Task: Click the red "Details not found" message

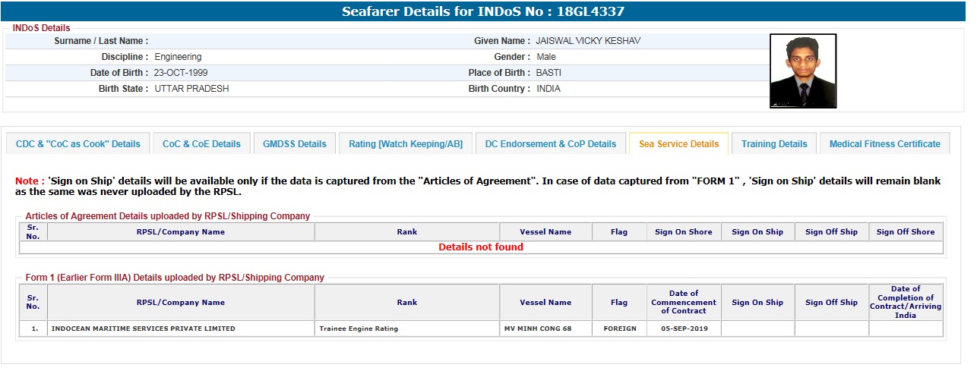Action: click(481, 247)
